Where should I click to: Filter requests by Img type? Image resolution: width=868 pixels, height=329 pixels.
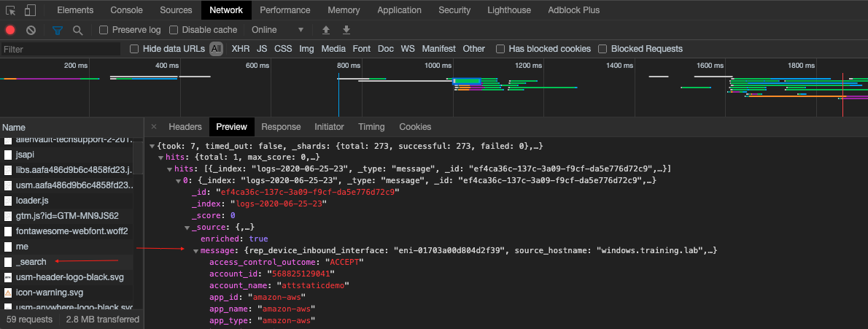(306, 49)
